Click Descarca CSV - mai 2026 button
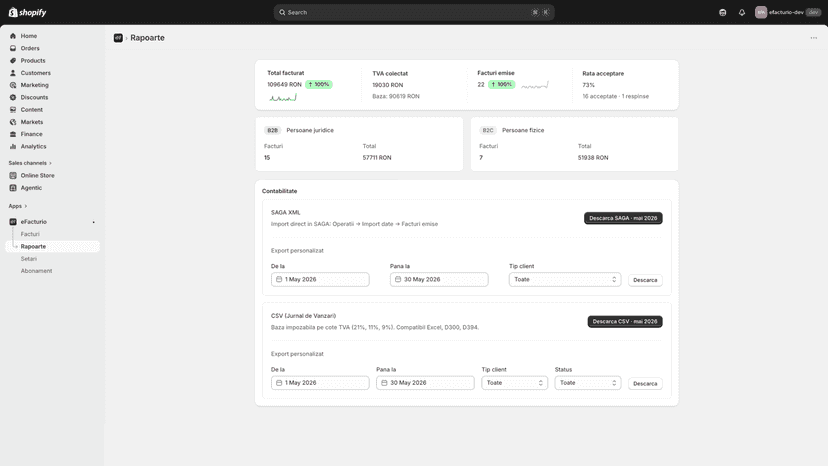 (x=625, y=322)
